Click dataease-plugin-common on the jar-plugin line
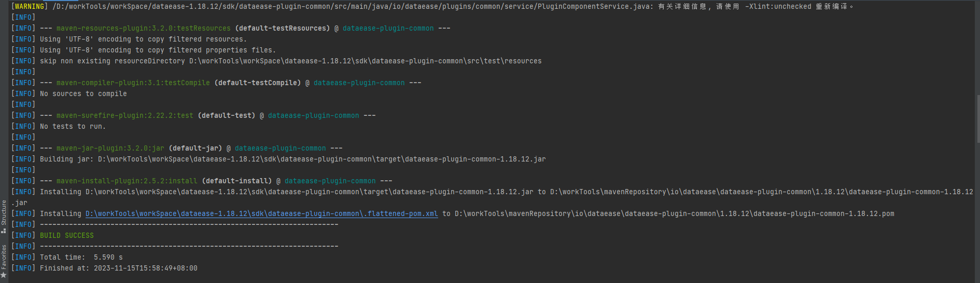 coord(281,148)
